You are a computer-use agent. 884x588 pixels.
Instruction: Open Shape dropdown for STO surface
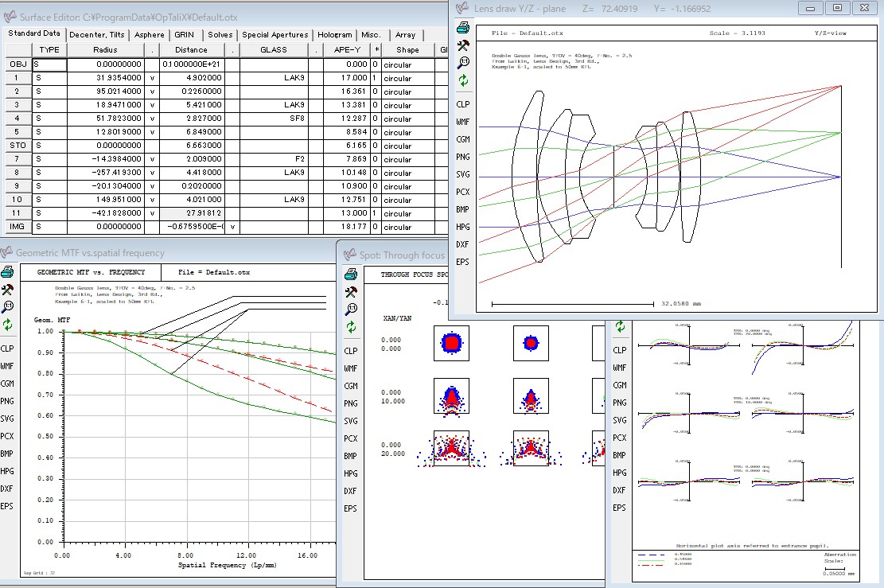pos(407,146)
